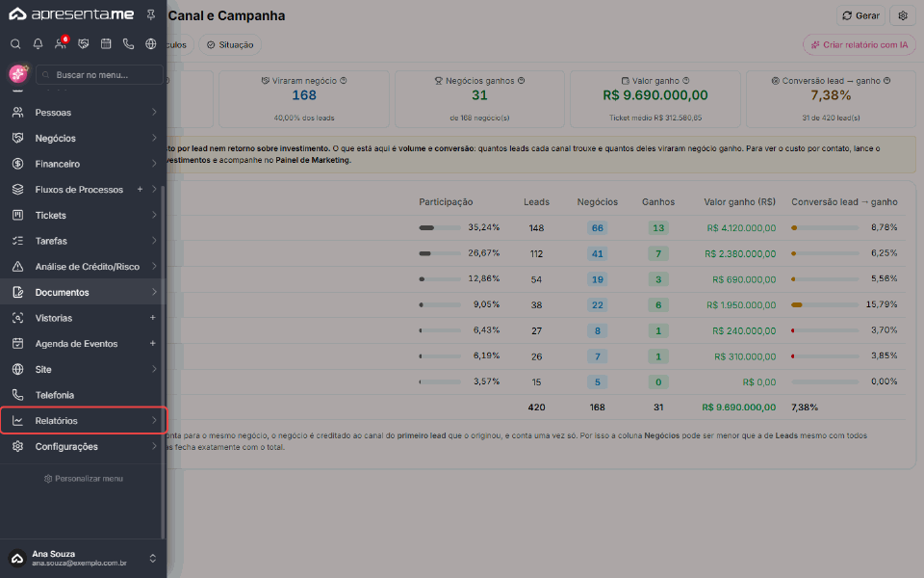Screen dimensions: 924x578
Task: Expand the Relatórios submenu chevron
Action: (x=154, y=421)
